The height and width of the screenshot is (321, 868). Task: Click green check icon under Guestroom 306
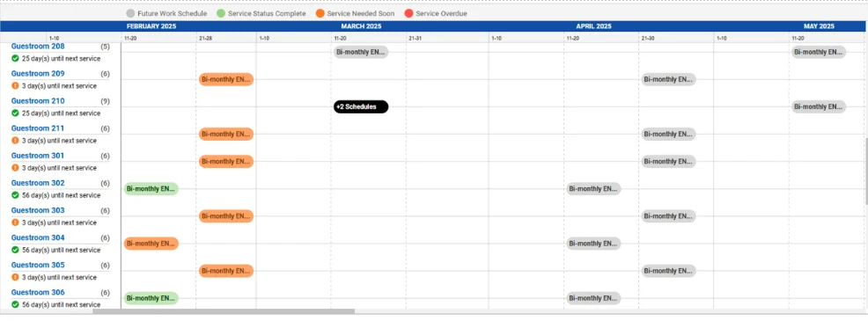(15, 304)
